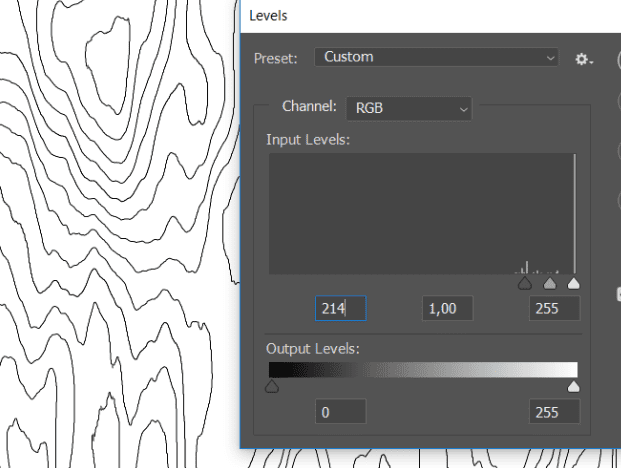Click the Input Levels label
Screen dimensions: 621x468
pos(308,140)
